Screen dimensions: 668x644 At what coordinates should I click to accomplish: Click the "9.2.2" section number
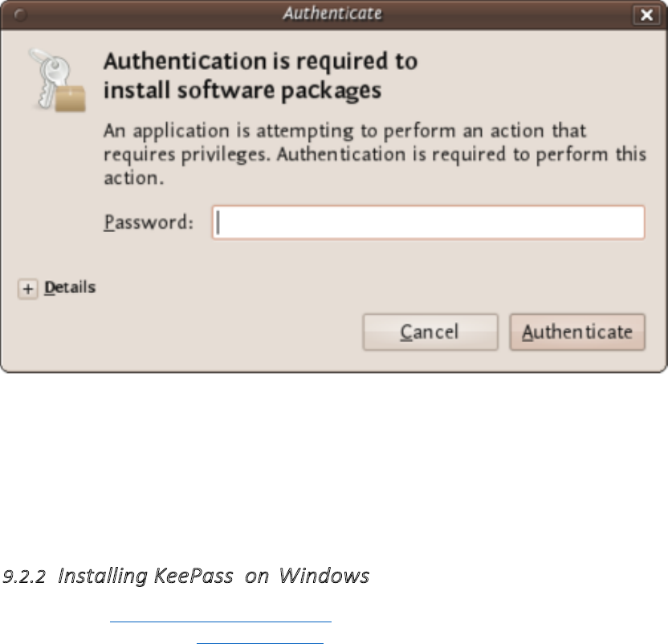(x=26, y=576)
